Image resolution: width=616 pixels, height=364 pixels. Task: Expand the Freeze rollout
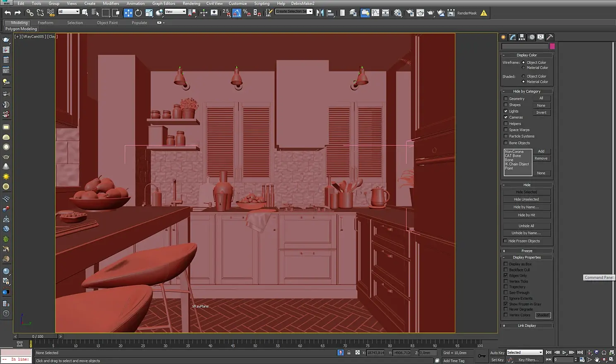[x=527, y=251]
